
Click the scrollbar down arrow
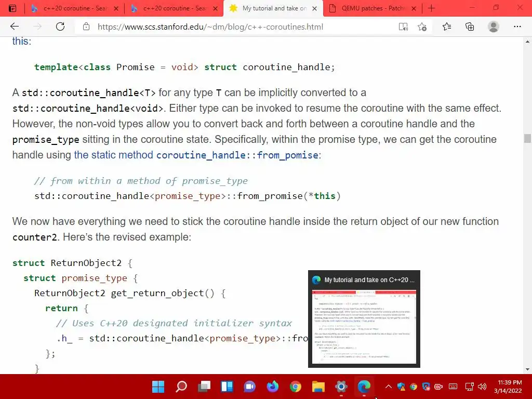tap(527, 369)
